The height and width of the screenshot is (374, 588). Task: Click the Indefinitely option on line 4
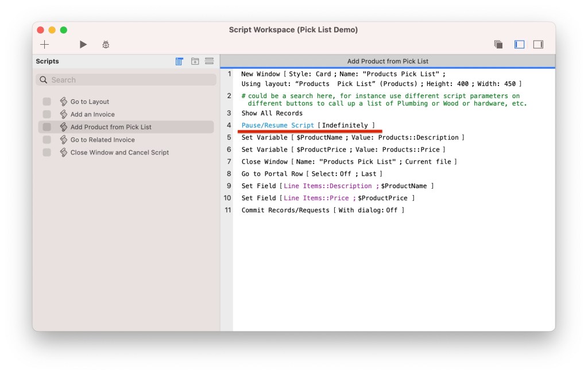coord(345,125)
